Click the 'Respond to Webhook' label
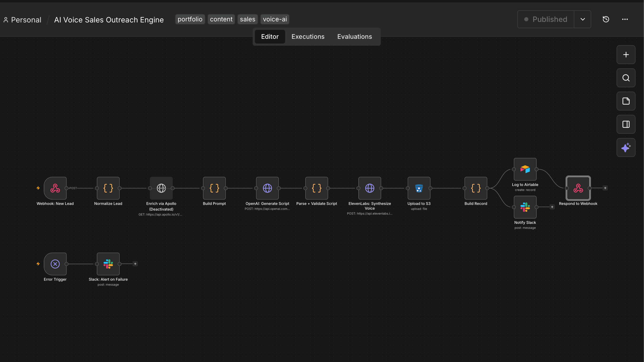 578,204
